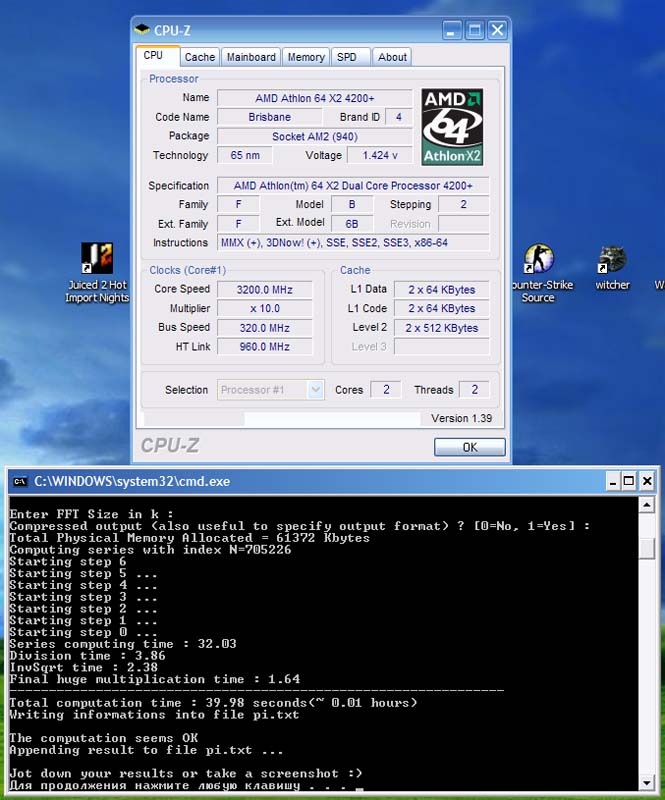Viewport: 665px width, 800px height.
Task: Click the Package value Socket AM2 (940)
Action: pyautogui.click(x=314, y=136)
